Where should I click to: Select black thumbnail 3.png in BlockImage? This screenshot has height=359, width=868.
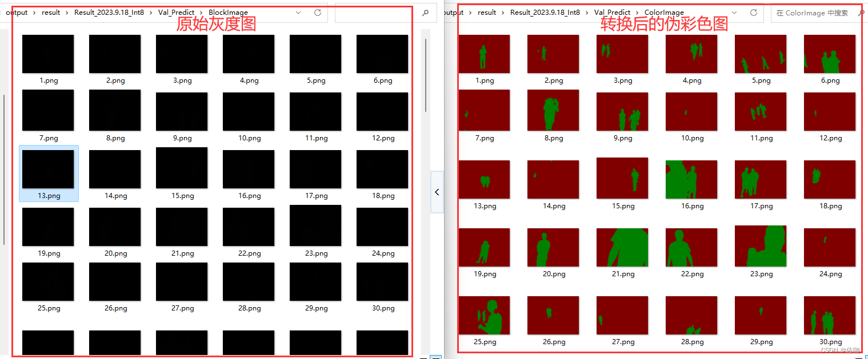pos(182,54)
